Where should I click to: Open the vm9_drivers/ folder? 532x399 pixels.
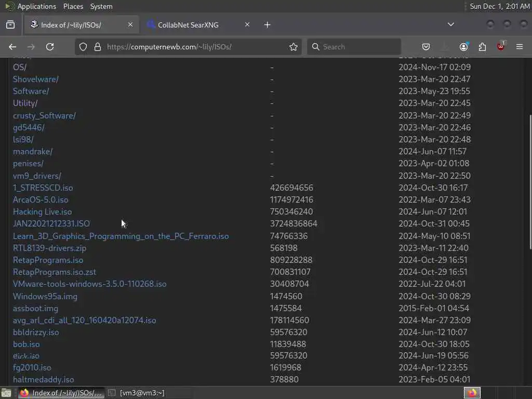[37, 176]
